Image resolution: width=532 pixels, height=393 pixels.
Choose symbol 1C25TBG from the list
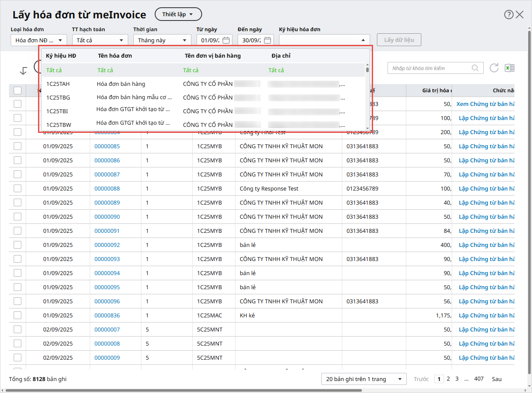(x=58, y=97)
